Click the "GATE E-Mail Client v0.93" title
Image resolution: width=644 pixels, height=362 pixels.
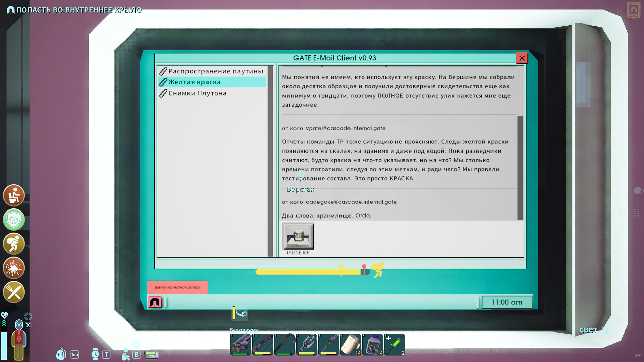pos(335,58)
